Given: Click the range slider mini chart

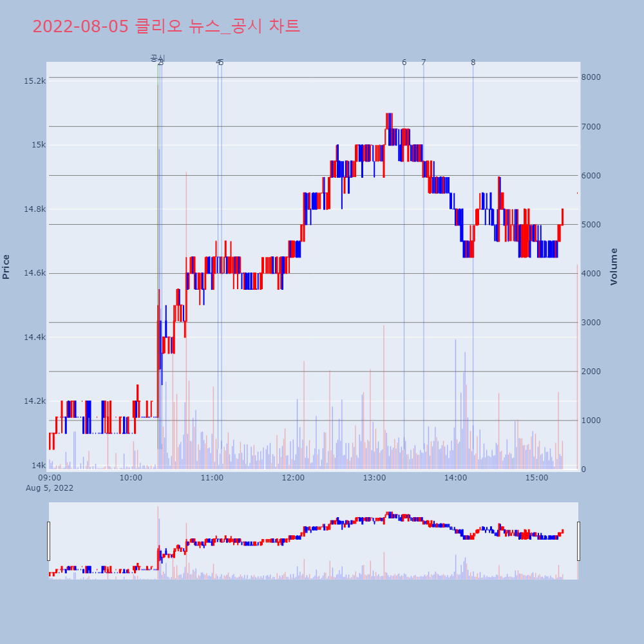Looking at the screenshot, I should click(314, 541).
